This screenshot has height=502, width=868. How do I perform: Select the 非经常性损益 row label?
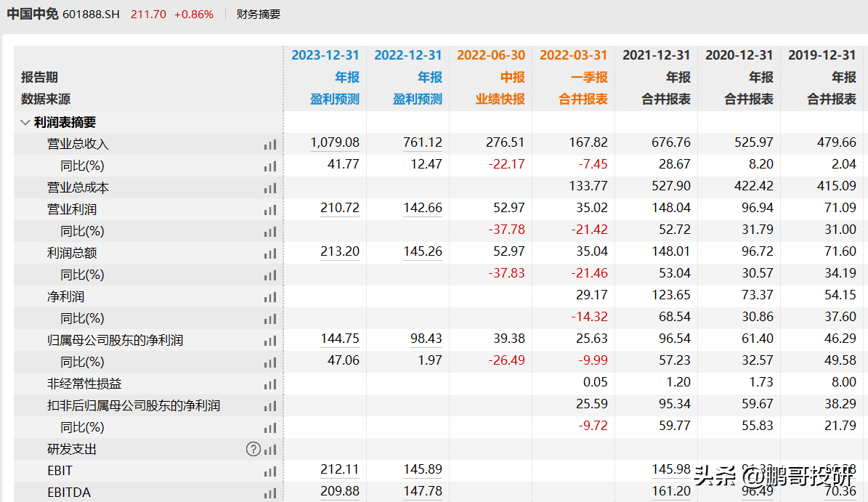tap(84, 384)
